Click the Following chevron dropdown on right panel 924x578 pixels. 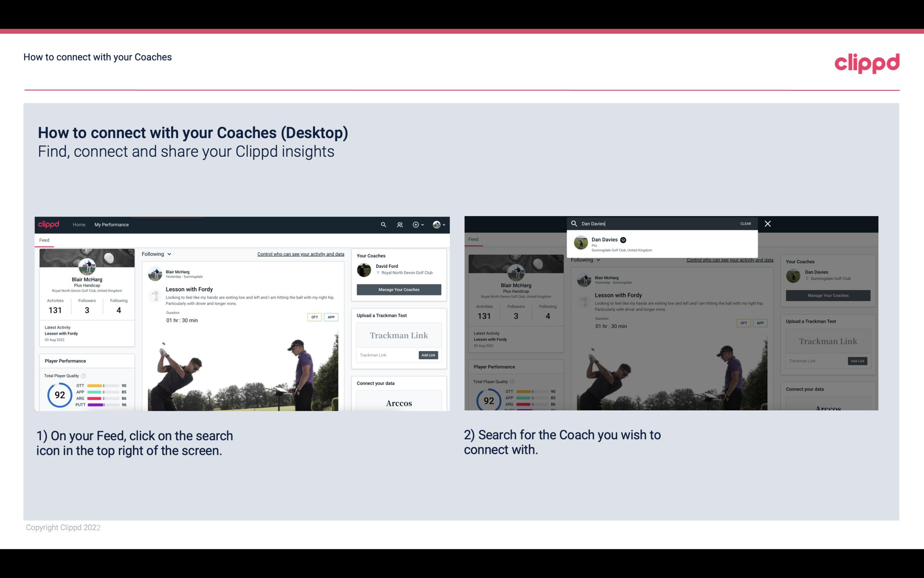pyautogui.click(x=584, y=260)
